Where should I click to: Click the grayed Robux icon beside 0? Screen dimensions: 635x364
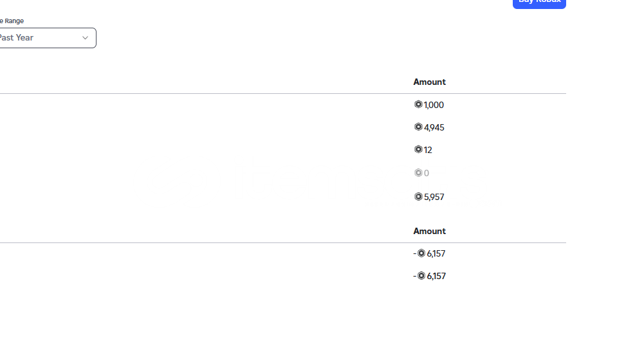pos(418,173)
